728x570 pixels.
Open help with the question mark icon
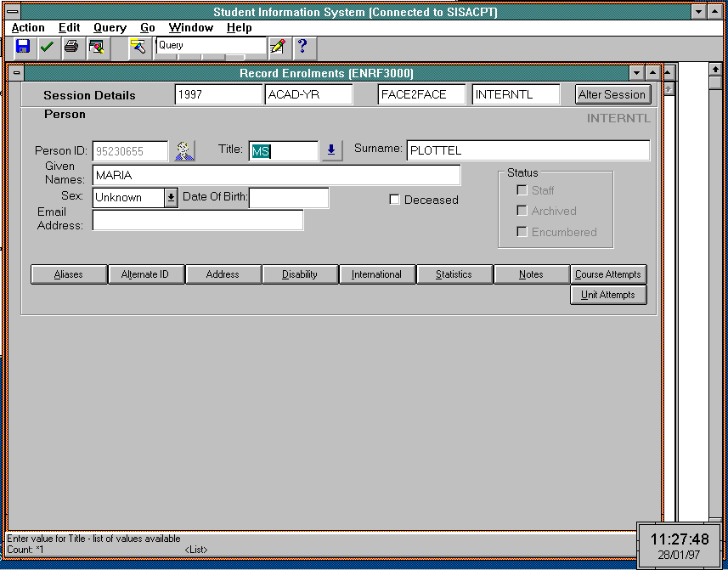301,47
